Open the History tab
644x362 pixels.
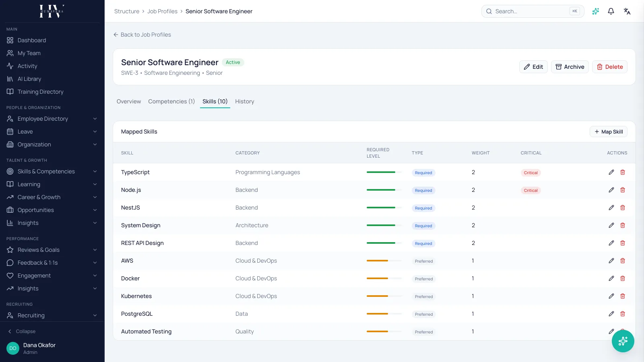(245, 101)
